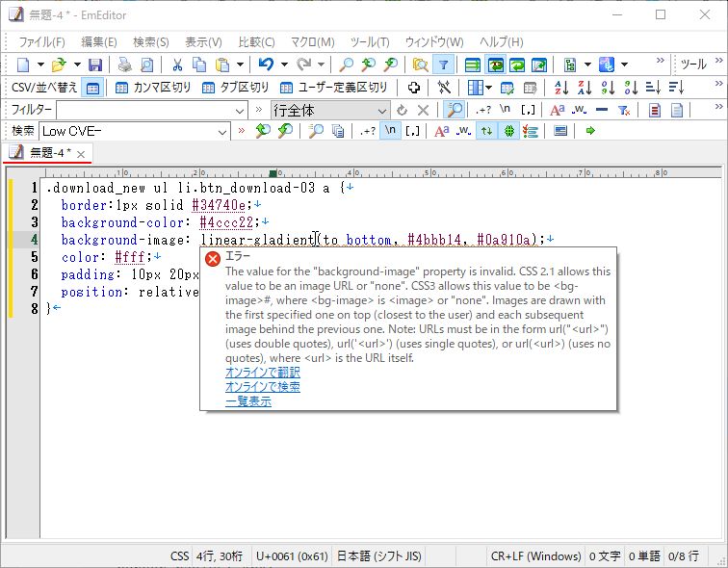The height and width of the screenshot is (568, 728).
Task: Open Find with the magnifier icon
Action: 346,65
